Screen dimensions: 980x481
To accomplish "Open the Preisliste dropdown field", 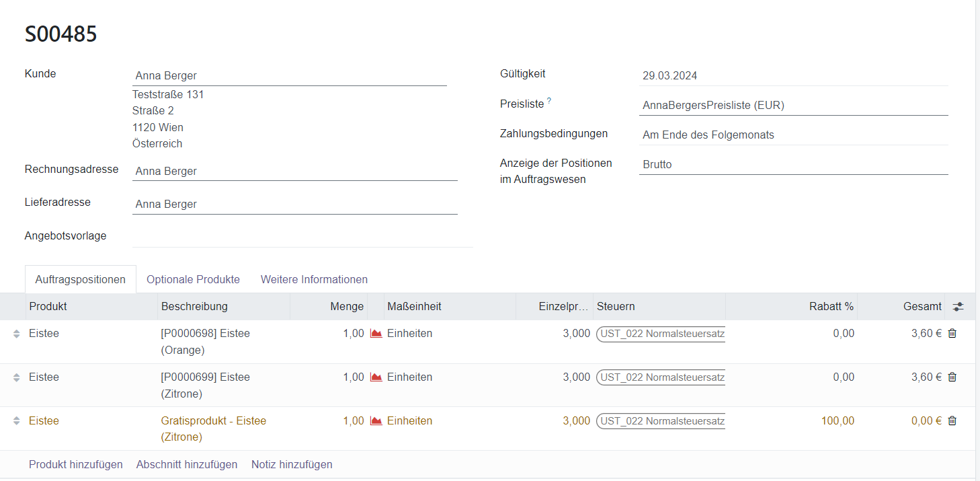I will click(793, 106).
